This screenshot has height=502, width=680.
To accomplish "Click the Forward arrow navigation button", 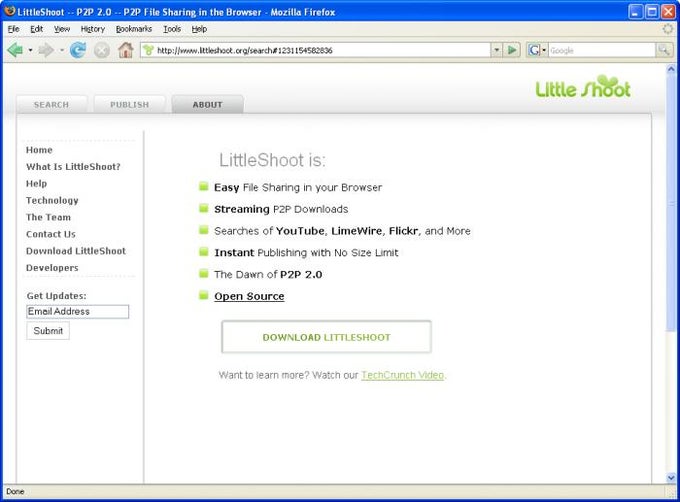I will pyautogui.click(x=46, y=50).
